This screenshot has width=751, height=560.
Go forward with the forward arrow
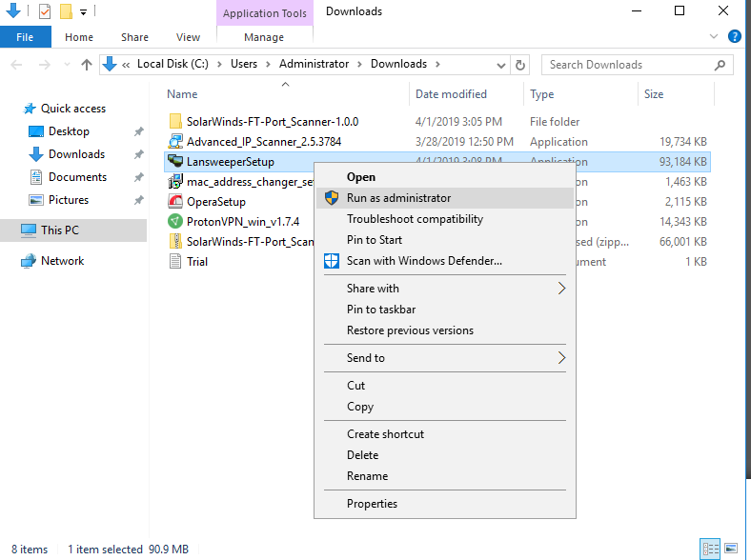point(44,65)
